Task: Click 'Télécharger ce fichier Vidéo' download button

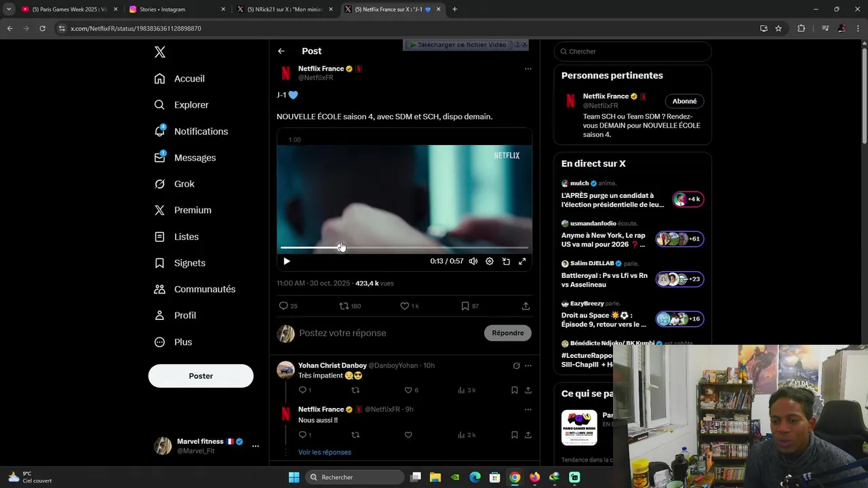Action: coord(458,45)
